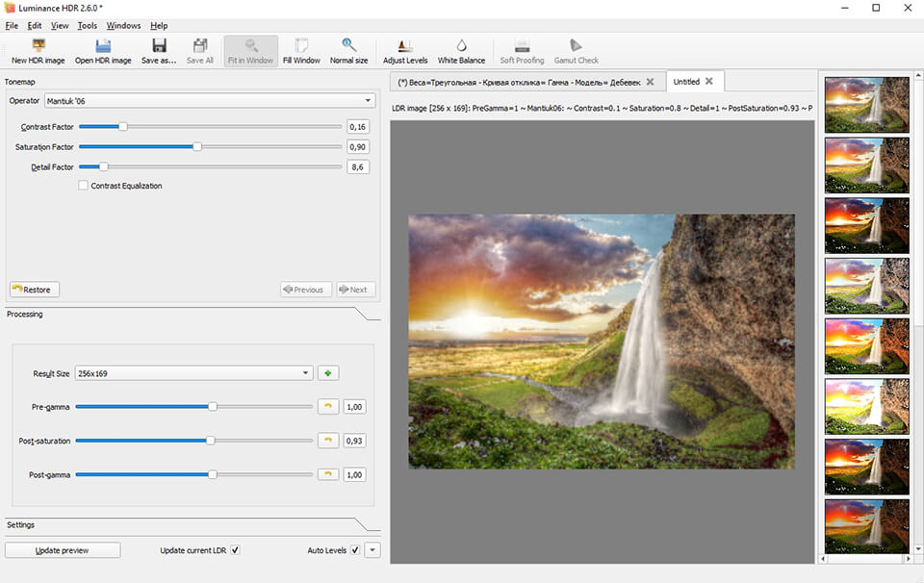Open the Adjust Levels tool
The height and width of the screenshot is (583, 924).
pyautogui.click(x=404, y=50)
